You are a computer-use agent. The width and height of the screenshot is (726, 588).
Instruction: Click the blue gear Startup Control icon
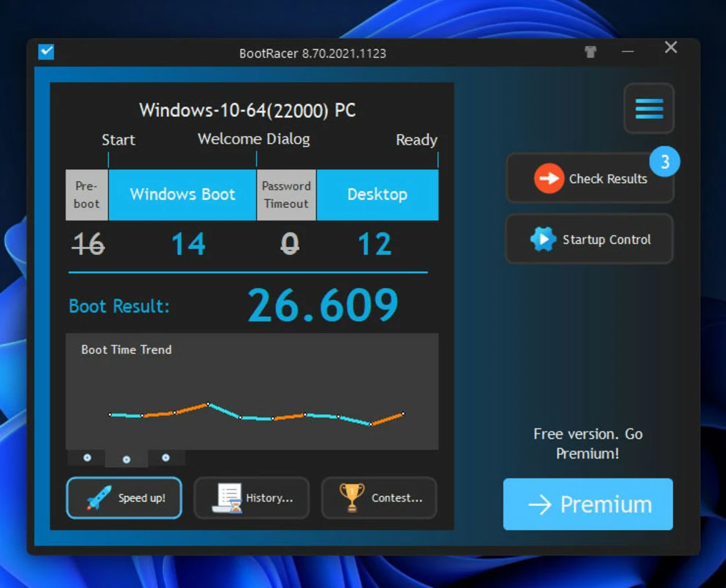543,239
